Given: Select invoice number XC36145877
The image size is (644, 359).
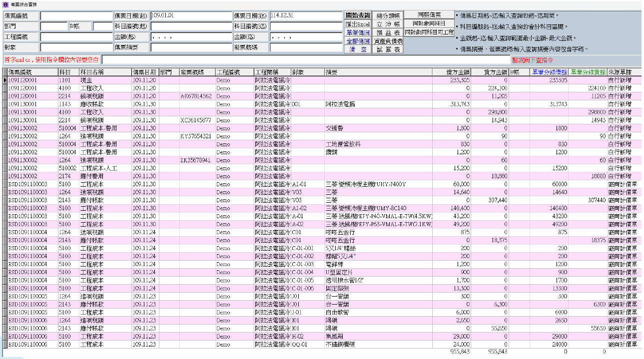Looking at the screenshot, I should [197, 120].
